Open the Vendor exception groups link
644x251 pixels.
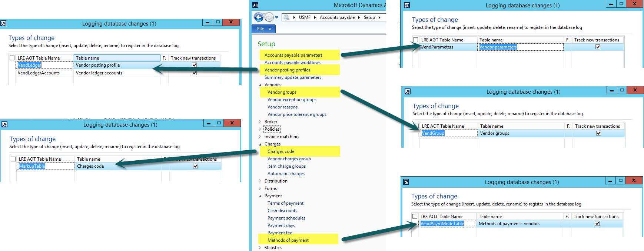point(292,100)
